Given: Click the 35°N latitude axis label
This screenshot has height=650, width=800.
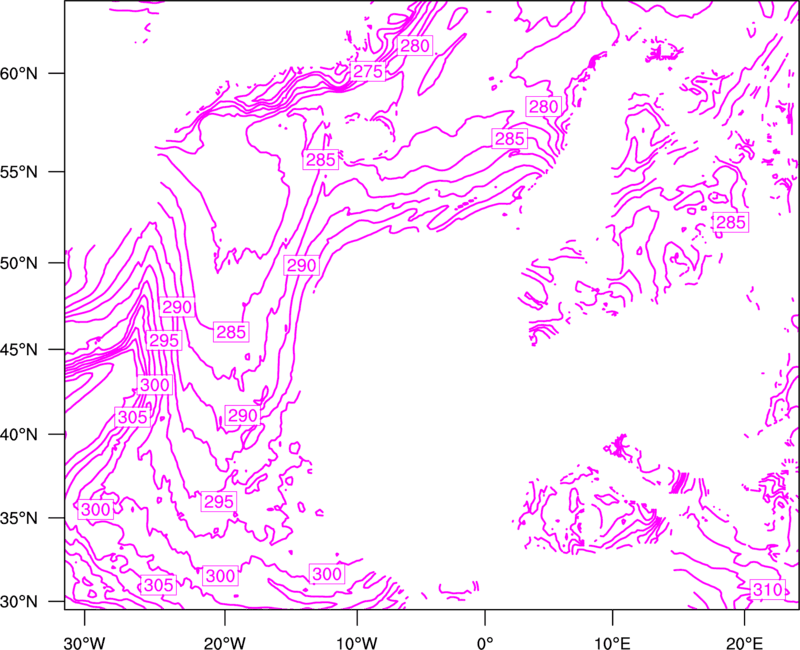Looking at the screenshot, I should tap(19, 518).
